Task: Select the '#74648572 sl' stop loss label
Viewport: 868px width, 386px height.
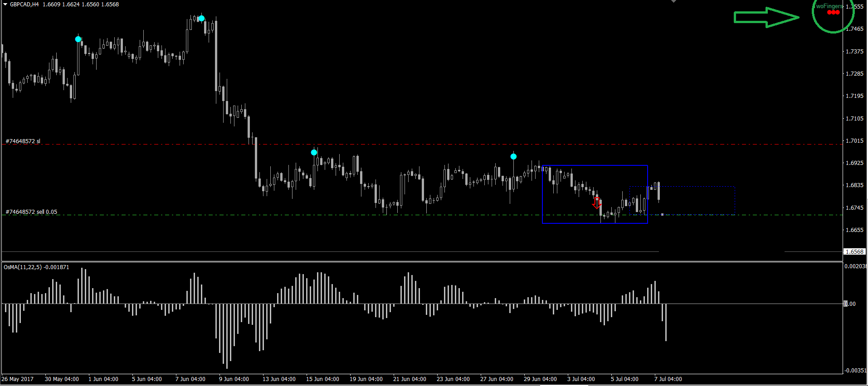Action: 23,141
